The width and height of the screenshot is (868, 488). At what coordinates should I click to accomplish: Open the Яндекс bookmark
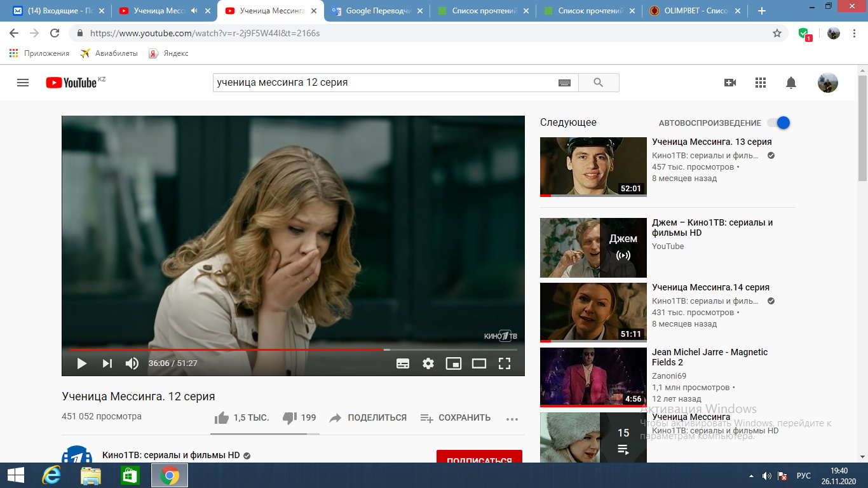[168, 53]
